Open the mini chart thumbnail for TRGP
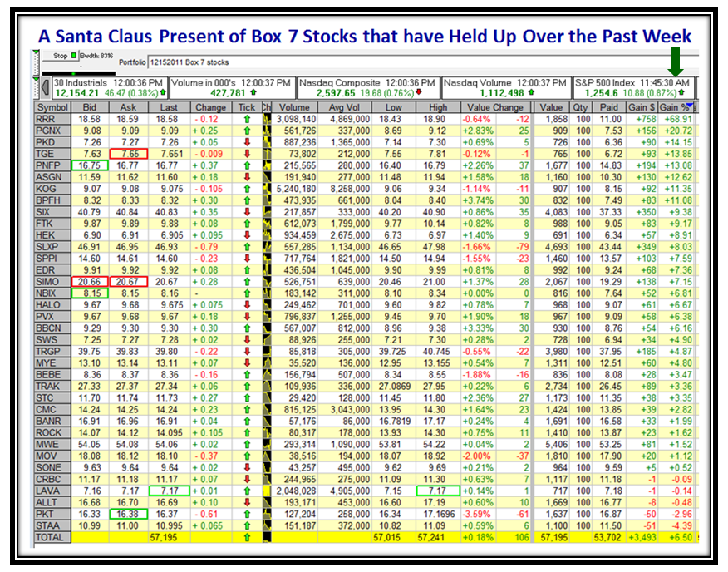This screenshot has height=572, width=728. pos(267,352)
